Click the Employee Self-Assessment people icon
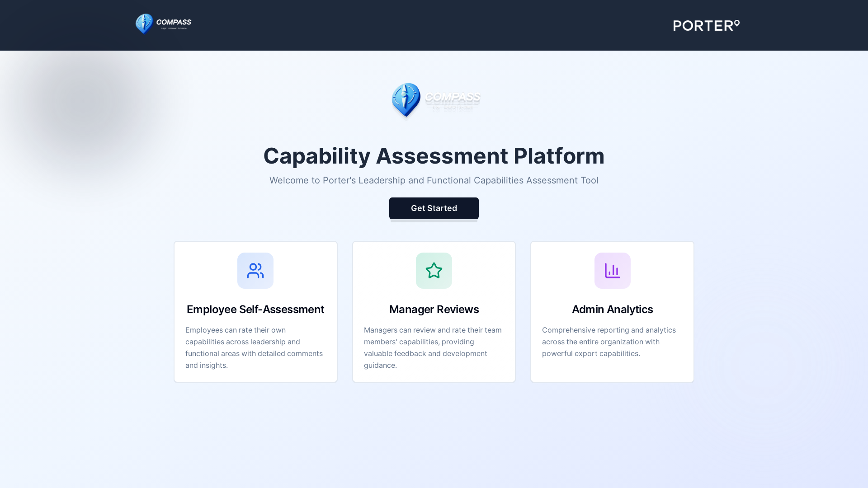 [x=255, y=271]
